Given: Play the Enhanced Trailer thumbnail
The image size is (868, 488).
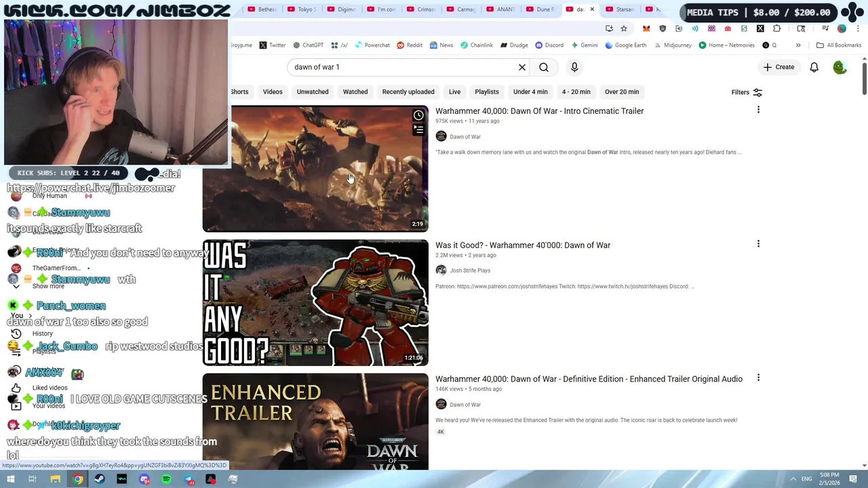Looking at the screenshot, I should click(x=315, y=421).
